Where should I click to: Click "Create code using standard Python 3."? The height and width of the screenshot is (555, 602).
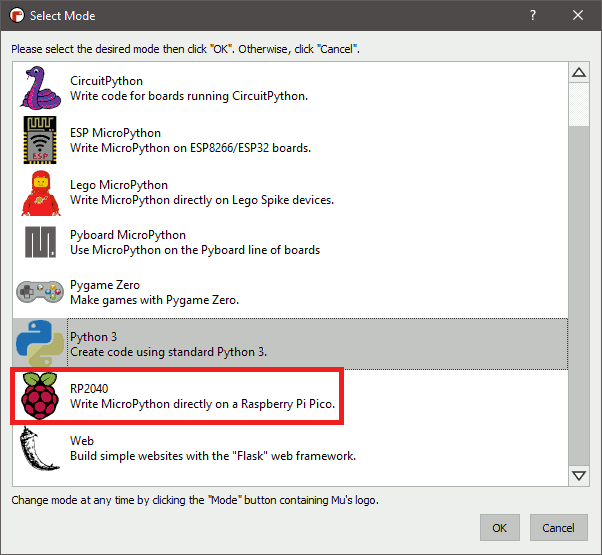pos(169,352)
